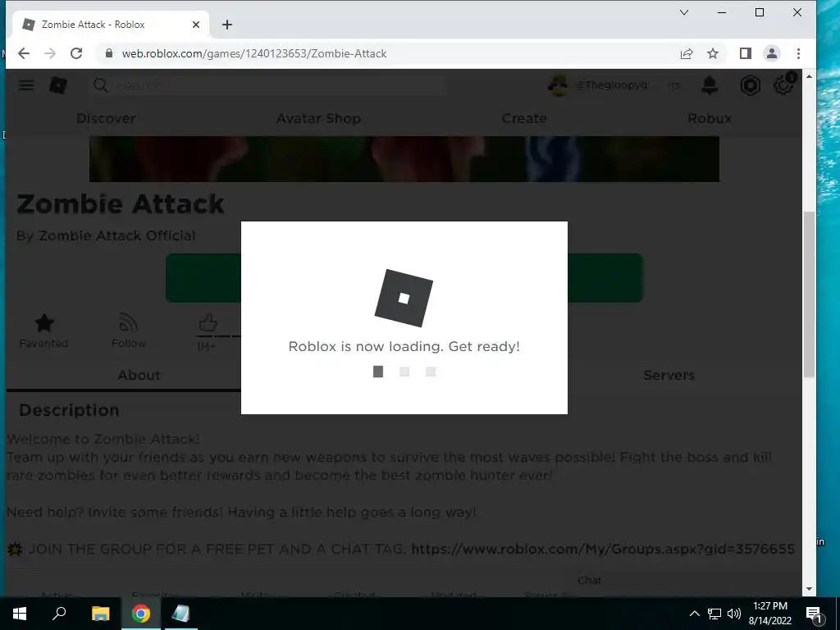This screenshot has height=630, width=840.
Task: Click the roblox.com Groups link in description
Action: click(x=603, y=549)
